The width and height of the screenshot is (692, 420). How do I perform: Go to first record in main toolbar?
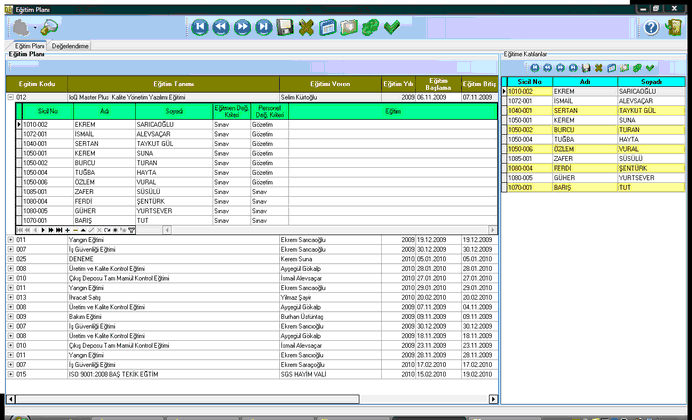click(x=200, y=27)
